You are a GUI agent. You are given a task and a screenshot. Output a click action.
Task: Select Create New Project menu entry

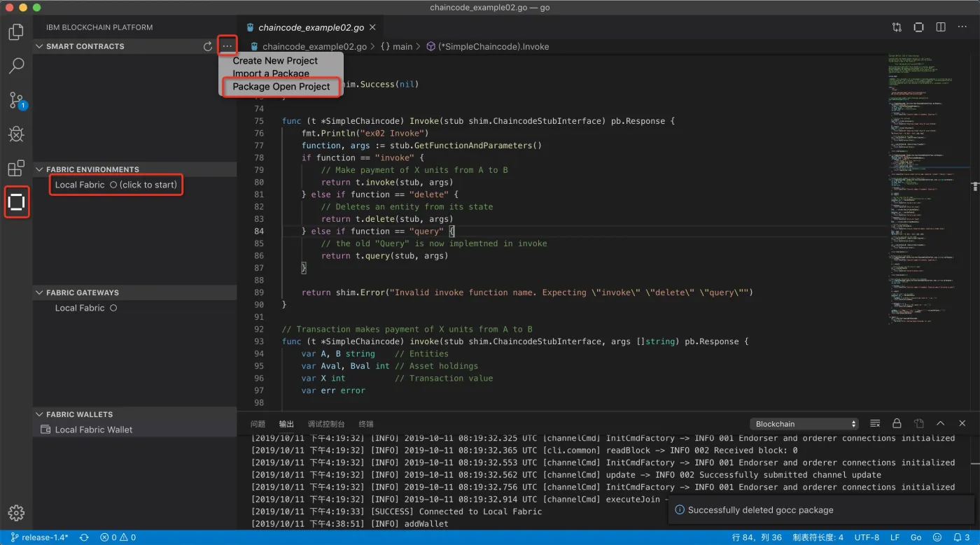[275, 61]
